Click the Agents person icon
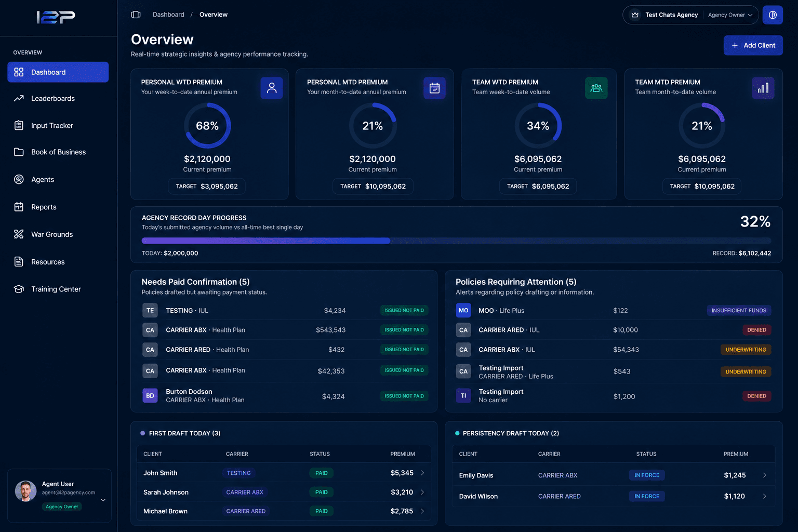This screenshot has height=532, width=798. [x=19, y=179]
